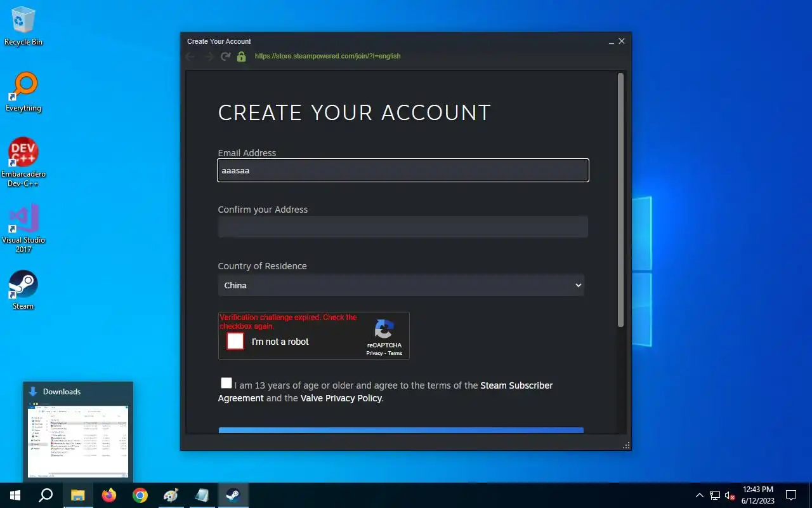Open the Valve Privacy Policy link

(x=341, y=398)
